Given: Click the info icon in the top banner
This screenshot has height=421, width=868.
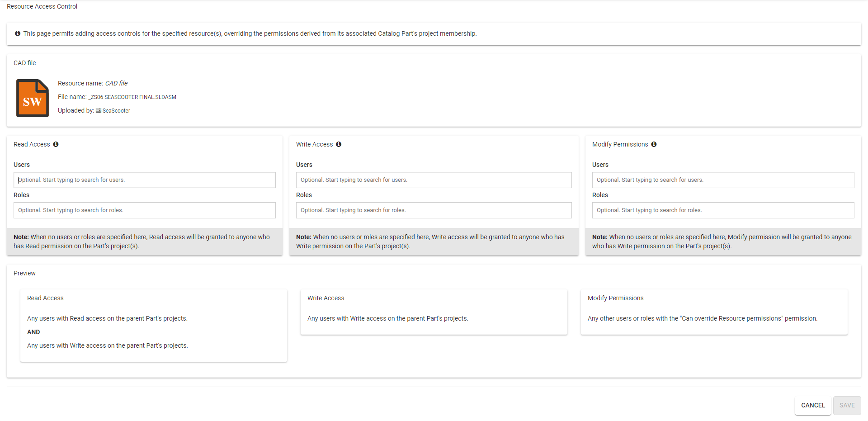Looking at the screenshot, I should [18, 33].
